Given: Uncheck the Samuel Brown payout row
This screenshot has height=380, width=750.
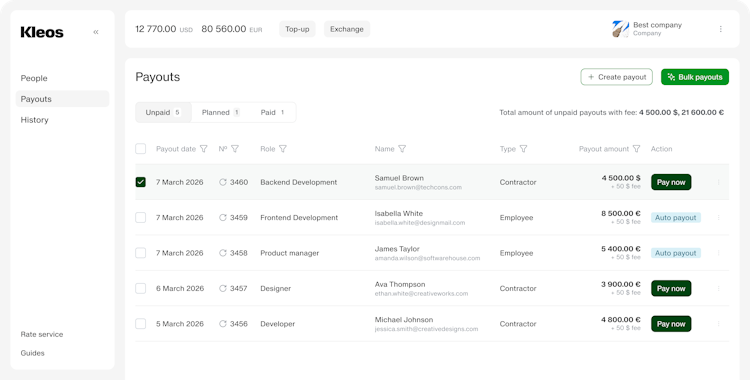Looking at the screenshot, I should pyautogui.click(x=141, y=182).
